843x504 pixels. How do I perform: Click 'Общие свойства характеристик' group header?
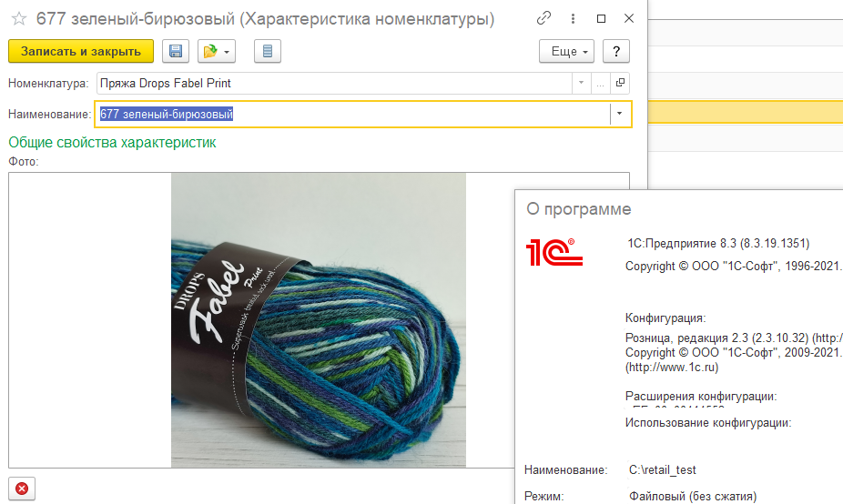pos(112,143)
